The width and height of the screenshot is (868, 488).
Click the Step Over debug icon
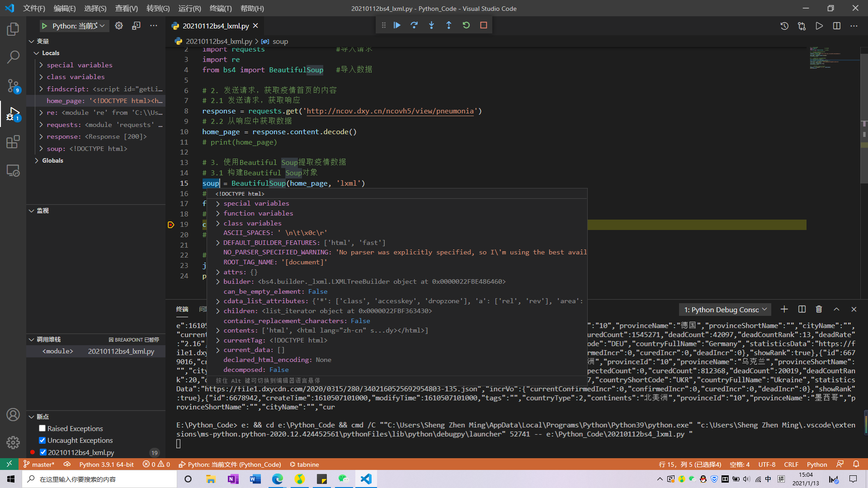coord(414,25)
